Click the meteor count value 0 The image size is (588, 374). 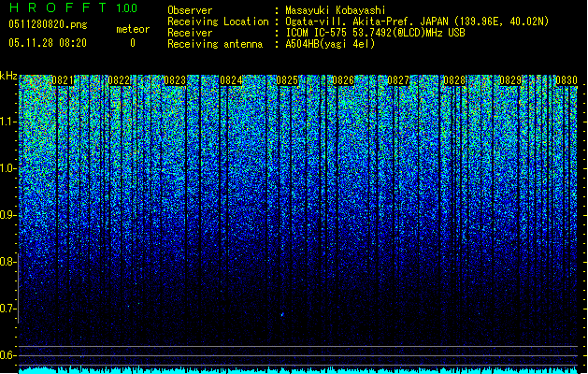coord(133,43)
